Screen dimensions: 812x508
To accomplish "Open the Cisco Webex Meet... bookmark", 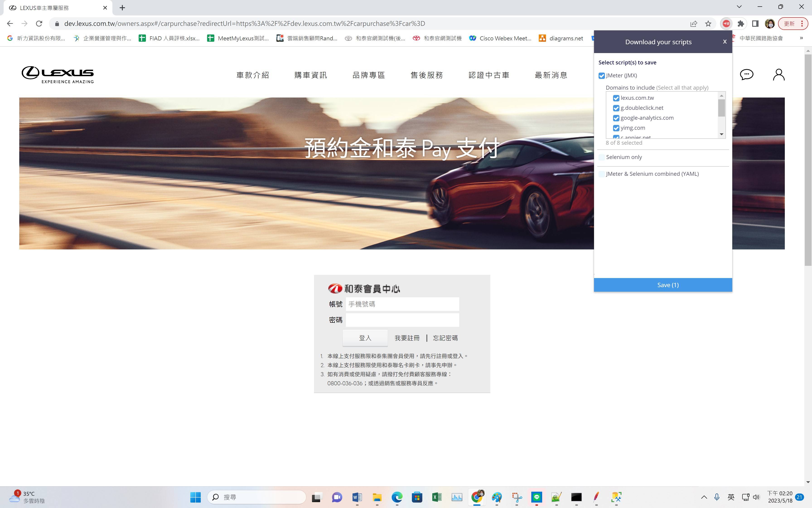I will [x=500, y=38].
